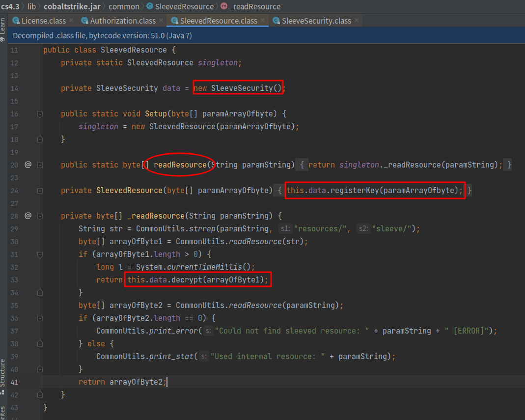Click the Authorization.class tab file icon

[84, 21]
